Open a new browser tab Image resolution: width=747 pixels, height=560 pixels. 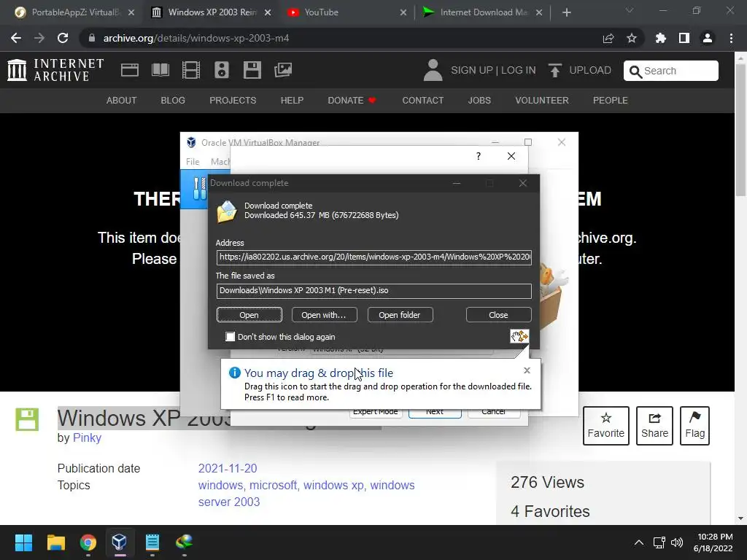coord(566,12)
